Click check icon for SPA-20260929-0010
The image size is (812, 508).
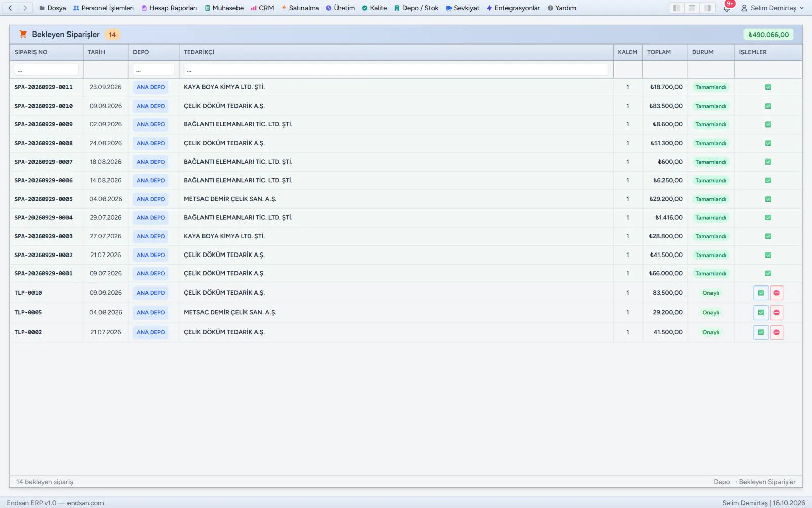click(768, 106)
